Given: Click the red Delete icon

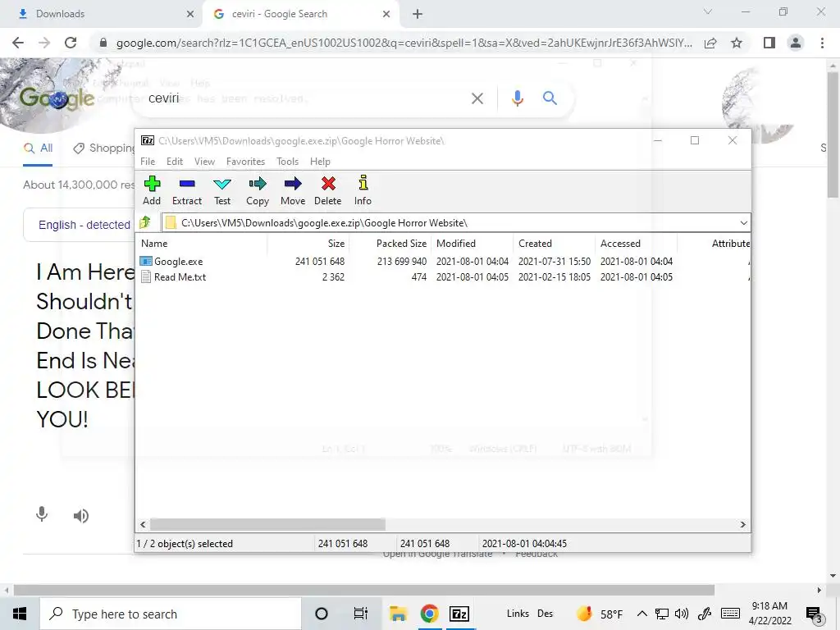Looking at the screenshot, I should 328,190.
